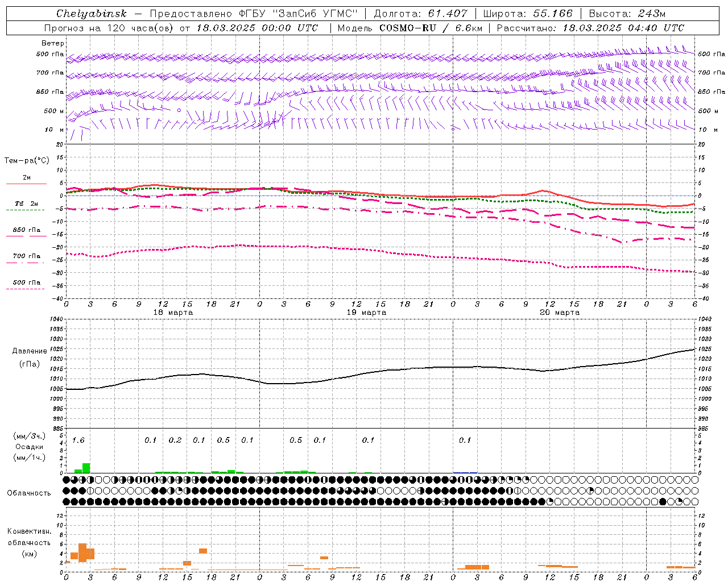Click the Рассчитано: 18.03.2025 04:40 UTC timestamp
The width and height of the screenshot is (728, 582).
[x=590, y=28]
